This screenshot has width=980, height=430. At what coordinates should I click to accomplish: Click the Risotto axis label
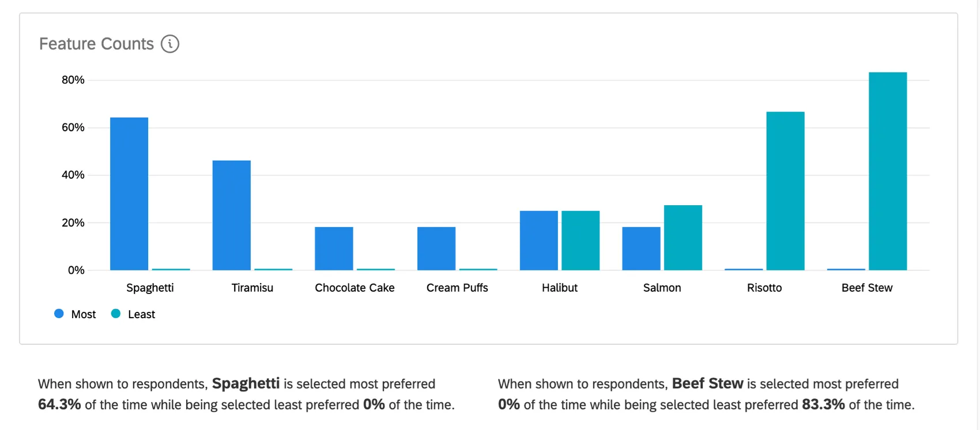764,288
